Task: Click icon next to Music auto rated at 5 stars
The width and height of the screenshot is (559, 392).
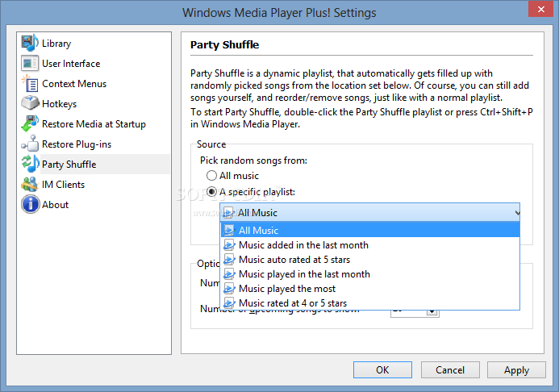Action: tap(229, 260)
